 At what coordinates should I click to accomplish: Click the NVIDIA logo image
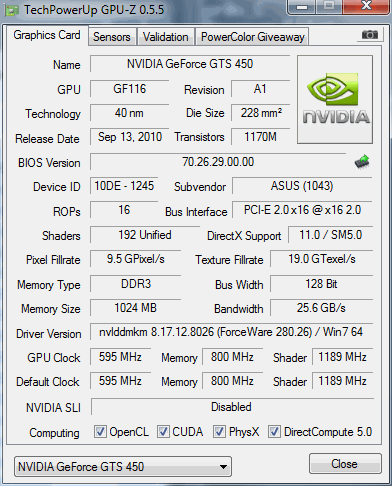335,100
